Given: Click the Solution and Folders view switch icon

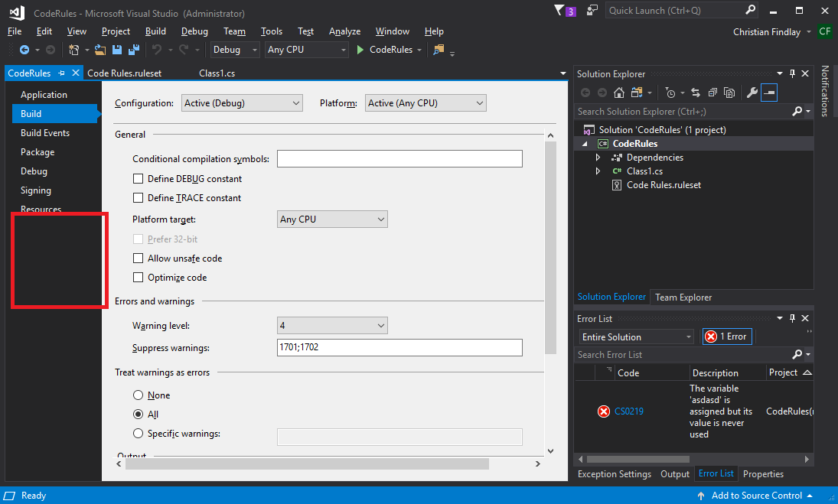Looking at the screenshot, I should 636,93.
